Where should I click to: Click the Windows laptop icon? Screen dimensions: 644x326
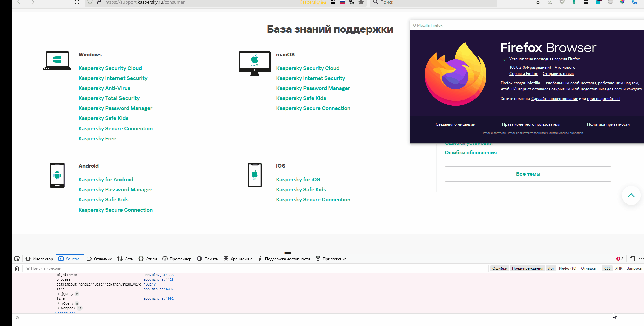tap(57, 61)
